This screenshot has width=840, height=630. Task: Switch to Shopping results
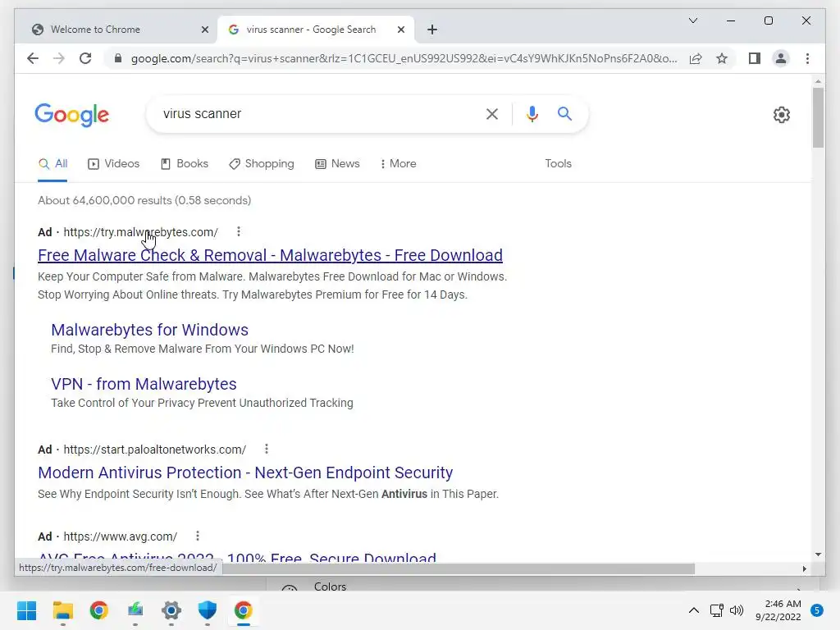click(262, 164)
